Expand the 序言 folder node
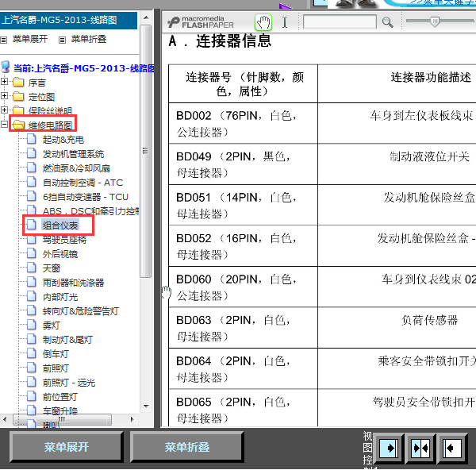This screenshot has width=476, height=470. 4,82
